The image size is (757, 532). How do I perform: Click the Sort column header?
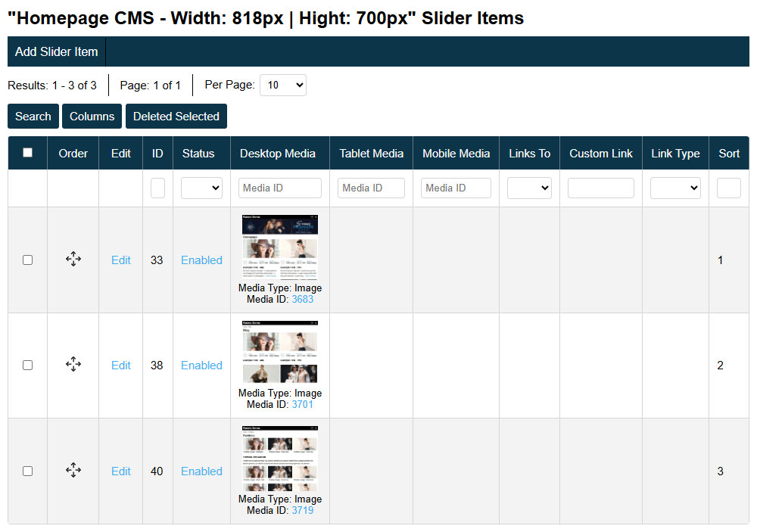click(729, 154)
